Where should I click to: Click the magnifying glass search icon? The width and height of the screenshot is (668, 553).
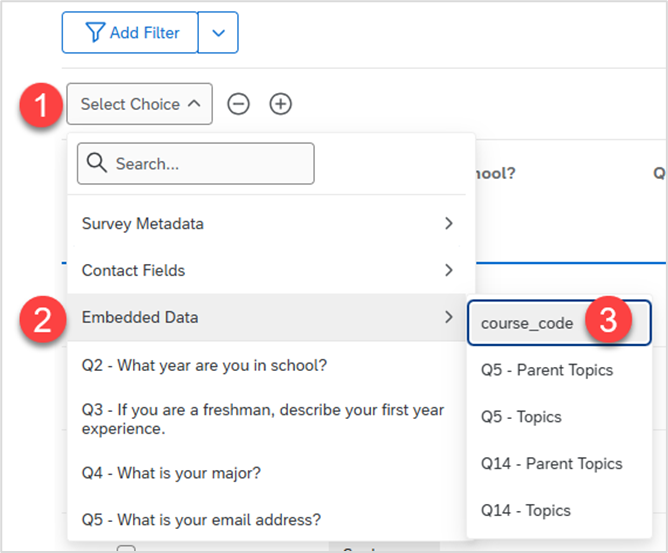click(x=97, y=163)
